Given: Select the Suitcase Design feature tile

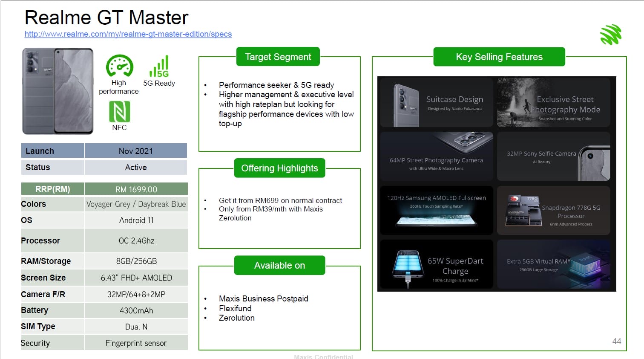Looking at the screenshot, I should (437, 103).
